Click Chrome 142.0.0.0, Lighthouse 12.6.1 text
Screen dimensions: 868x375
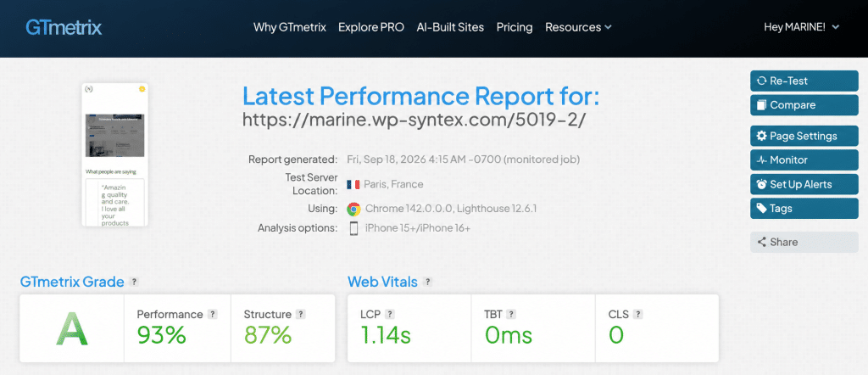tap(451, 210)
